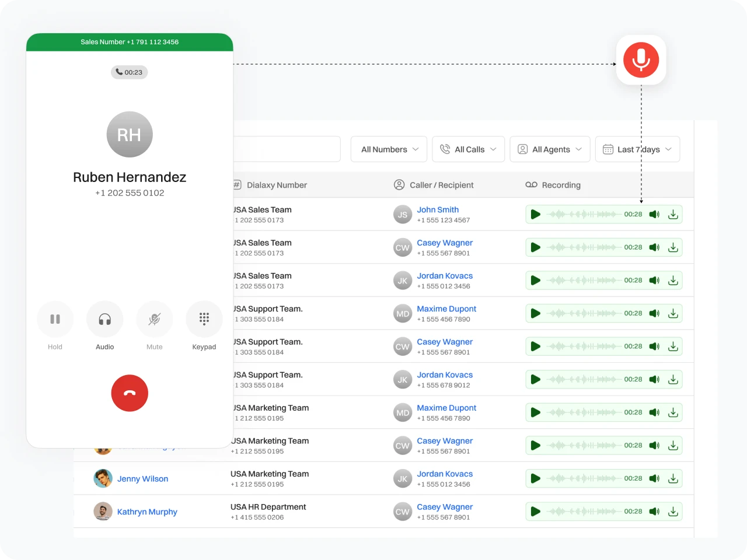
Task: Play the recording for John Smith's call
Action: pos(535,215)
